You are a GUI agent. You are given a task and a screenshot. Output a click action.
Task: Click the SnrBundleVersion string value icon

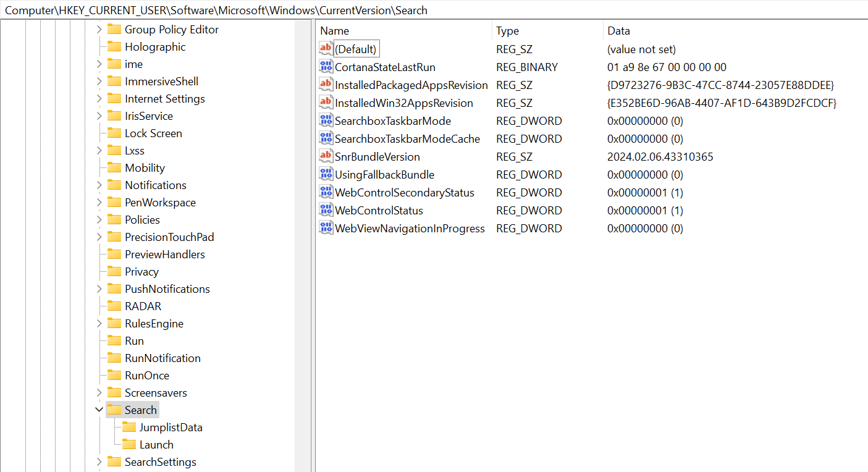click(326, 156)
